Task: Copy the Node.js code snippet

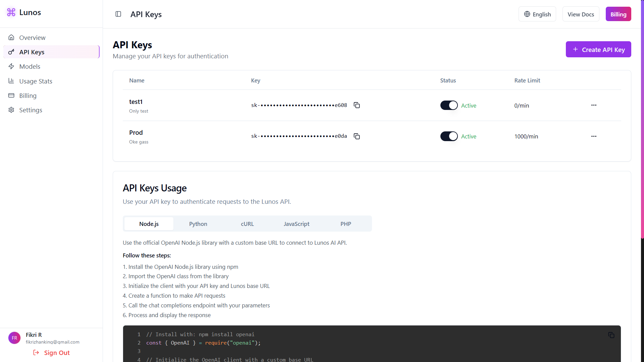Action: tap(611, 335)
